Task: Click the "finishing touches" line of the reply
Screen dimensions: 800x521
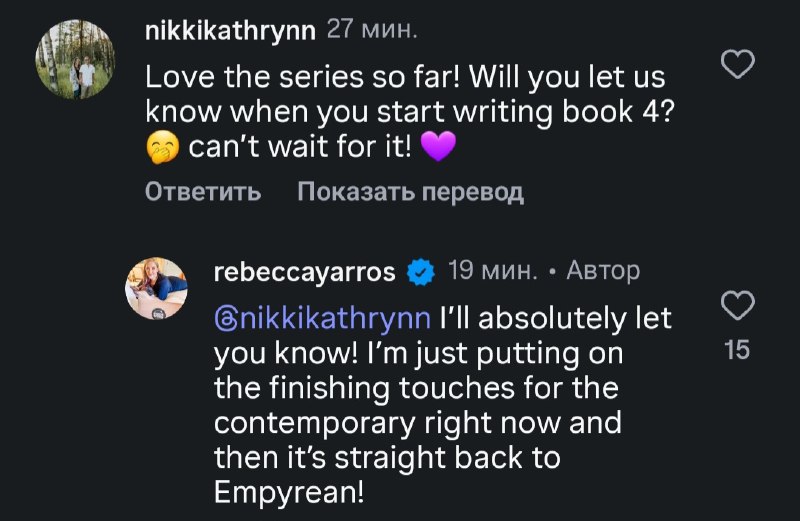Action: [416, 388]
